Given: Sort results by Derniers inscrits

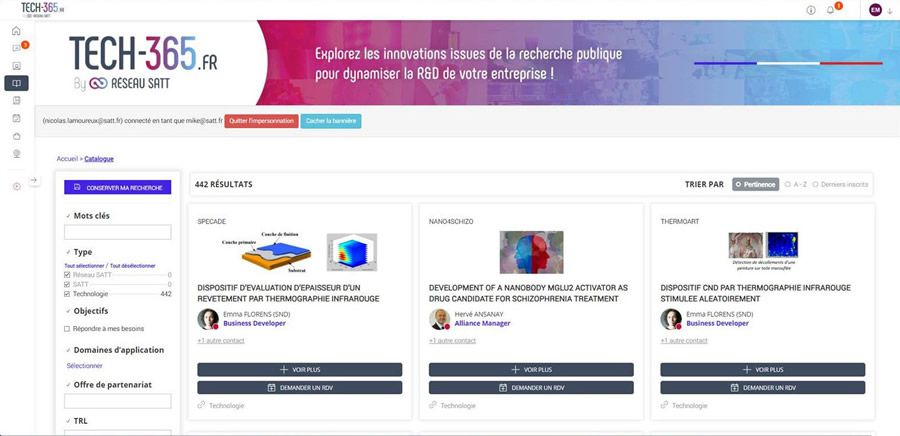Looking at the screenshot, I should (840, 184).
